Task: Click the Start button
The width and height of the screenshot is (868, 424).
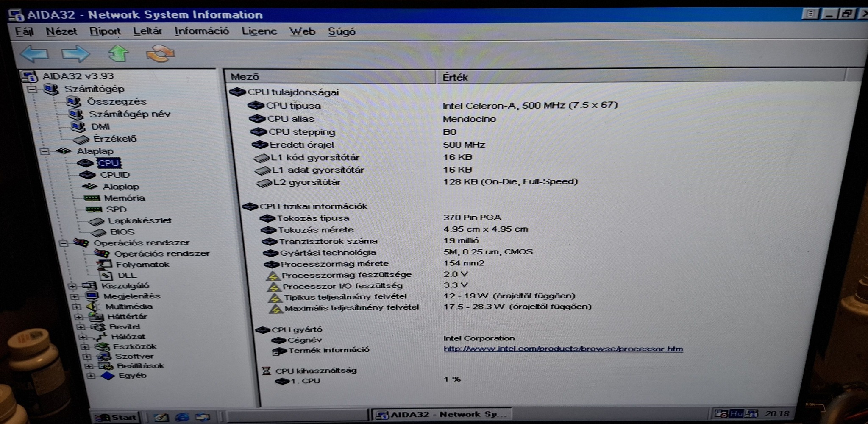Action: coord(116,417)
